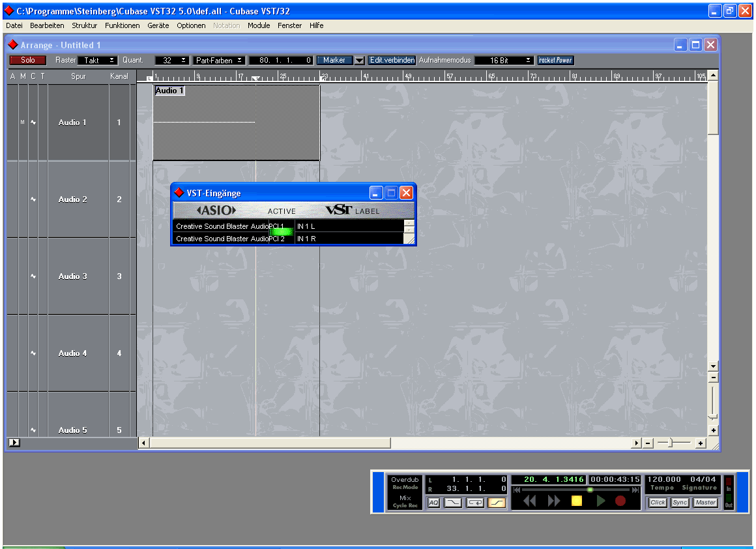The image size is (756, 549).
Task: Toggle the AQ automatic quantize button
Action: pyautogui.click(x=433, y=503)
